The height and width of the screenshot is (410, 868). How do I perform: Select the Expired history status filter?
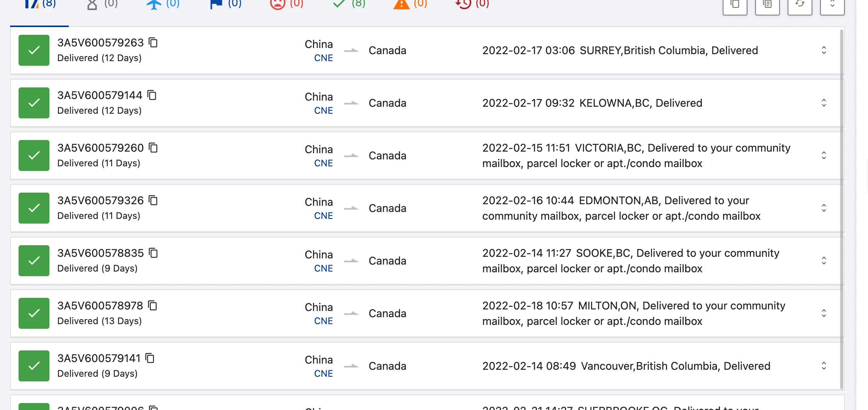tap(463, 4)
